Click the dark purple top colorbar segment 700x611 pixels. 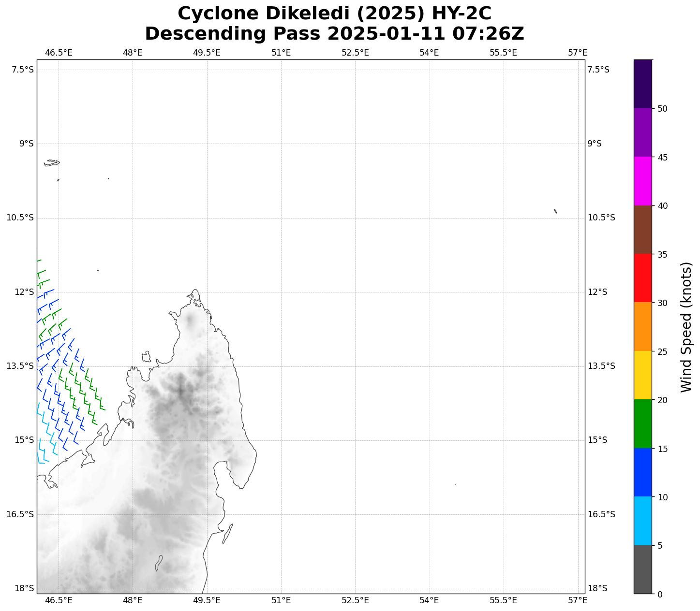pyautogui.click(x=643, y=84)
